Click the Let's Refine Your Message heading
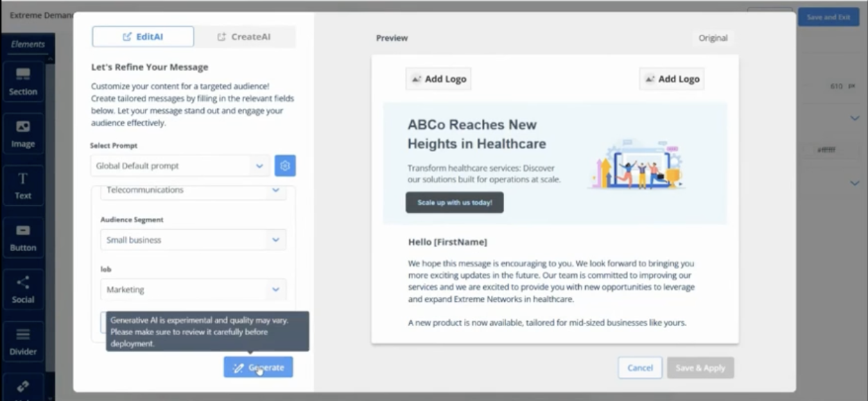Screen dimensions: 868x401 (x=150, y=67)
